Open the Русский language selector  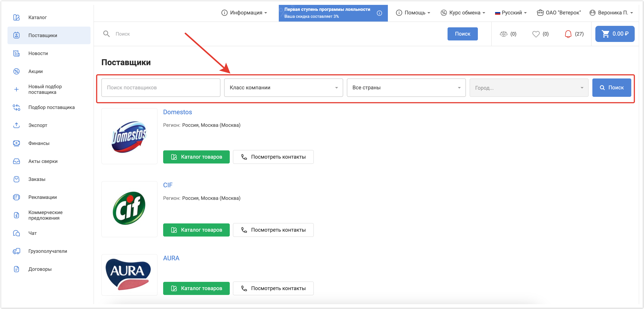point(511,13)
